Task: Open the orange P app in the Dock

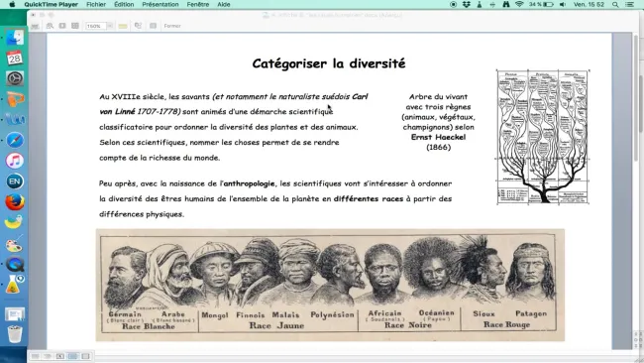Action: pyautogui.click(x=15, y=99)
